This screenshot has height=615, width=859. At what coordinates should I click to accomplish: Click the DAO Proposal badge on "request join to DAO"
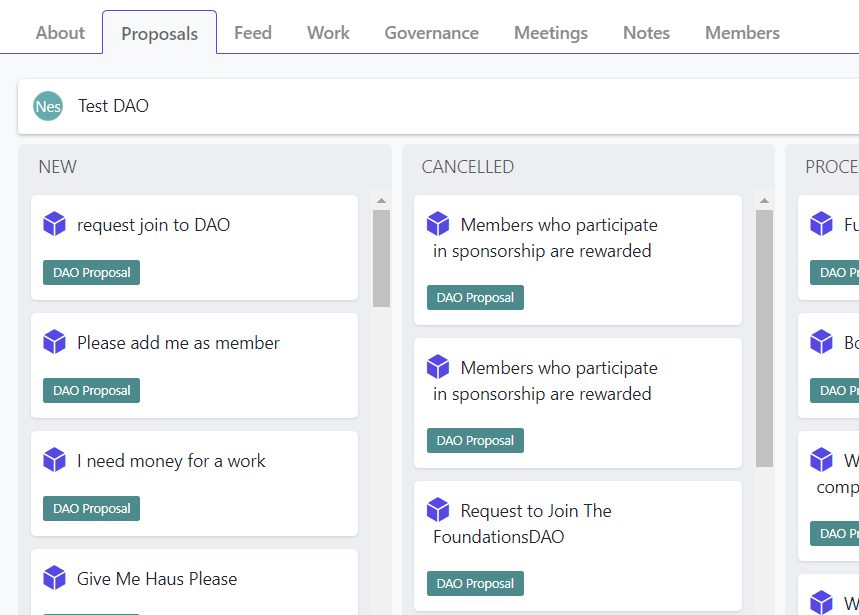point(91,272)
